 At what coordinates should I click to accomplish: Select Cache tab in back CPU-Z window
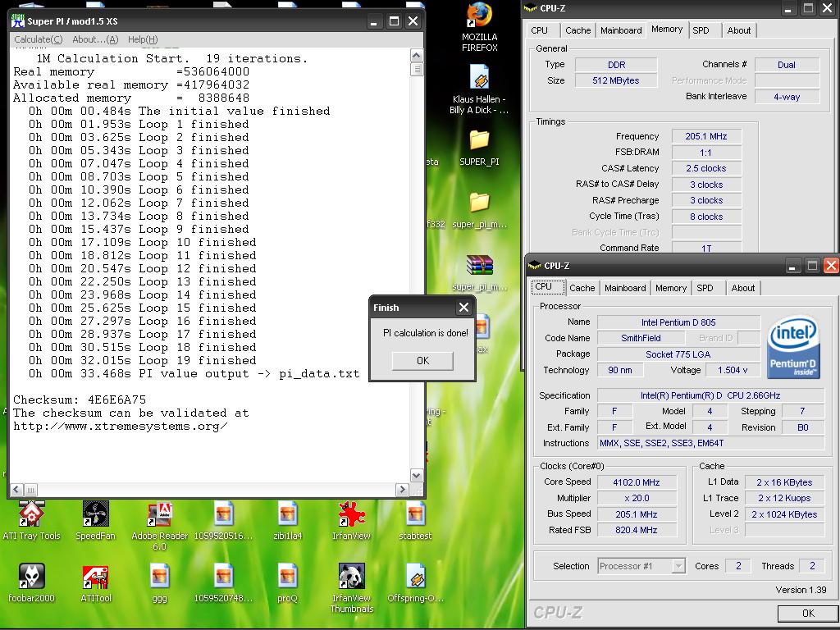[578, 30]
